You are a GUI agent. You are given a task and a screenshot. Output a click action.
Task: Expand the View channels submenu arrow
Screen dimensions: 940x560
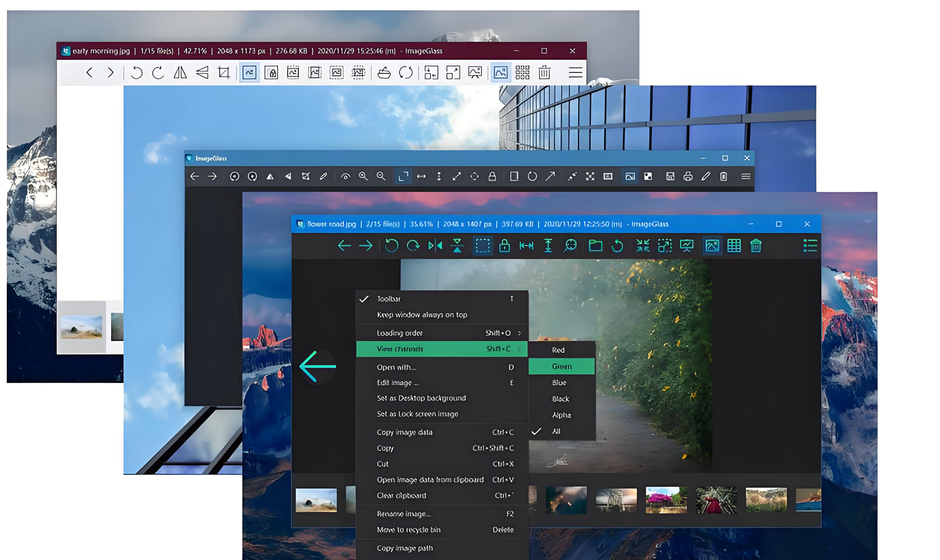click(x=520, y=349)
